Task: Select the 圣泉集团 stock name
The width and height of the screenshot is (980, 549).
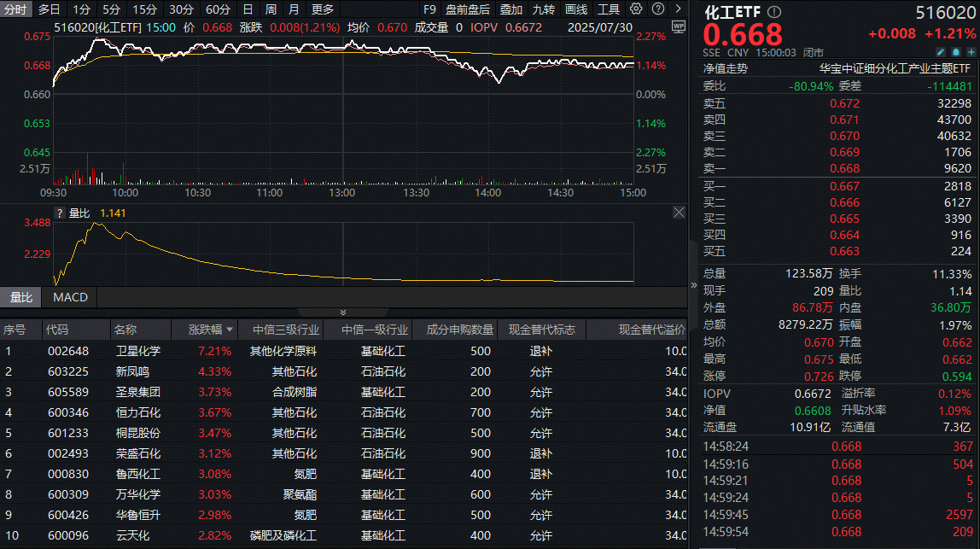Action: [138, 392]
